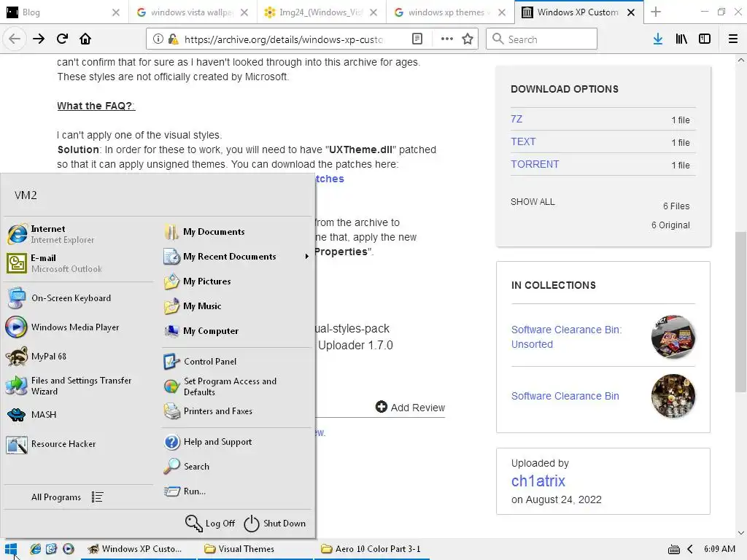Click SHOW ALL download files
The image size is (747, 560).
coord(533,202)
